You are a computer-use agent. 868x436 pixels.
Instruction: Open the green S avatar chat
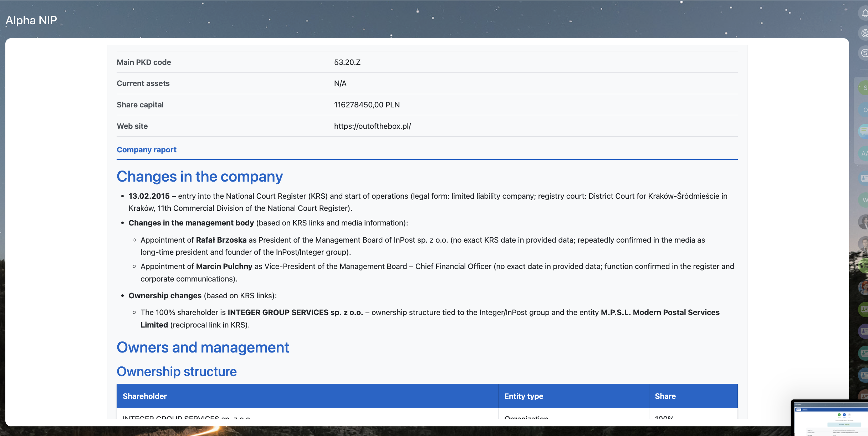point(864,88)
